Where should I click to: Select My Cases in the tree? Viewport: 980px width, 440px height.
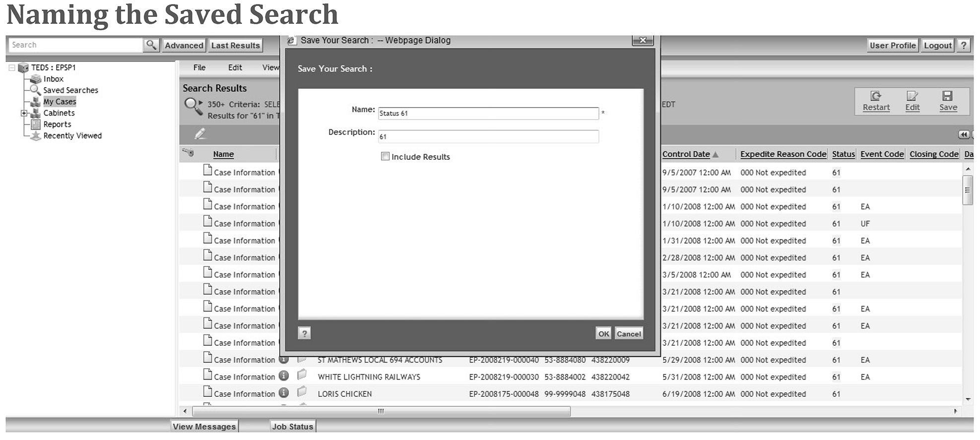click(60, 102)
